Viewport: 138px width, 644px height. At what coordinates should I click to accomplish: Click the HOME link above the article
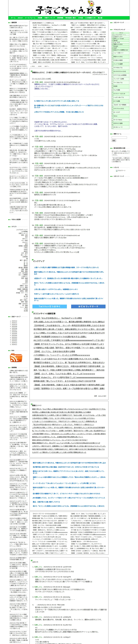pos(40,67)
